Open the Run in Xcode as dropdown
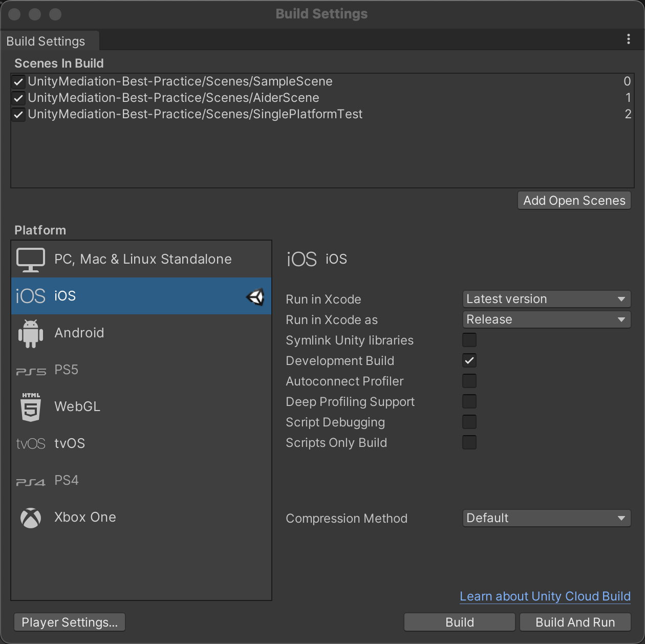 tap(547, 319)
